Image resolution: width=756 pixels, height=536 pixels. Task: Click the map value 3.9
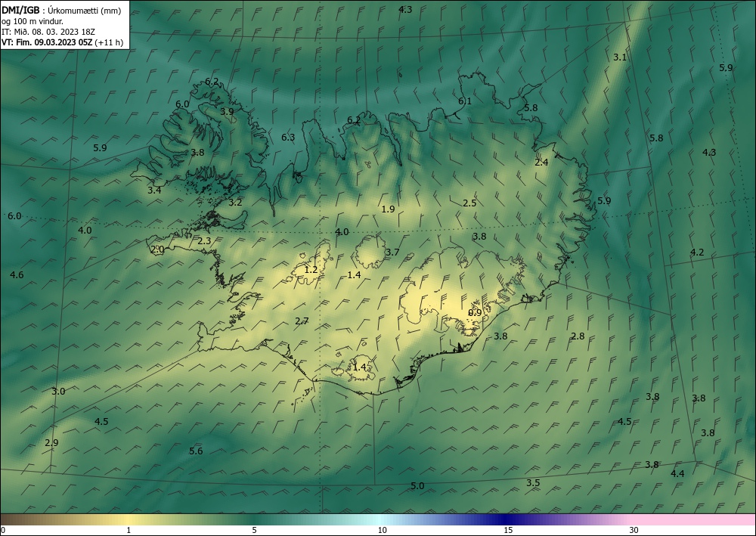point(227,111)
